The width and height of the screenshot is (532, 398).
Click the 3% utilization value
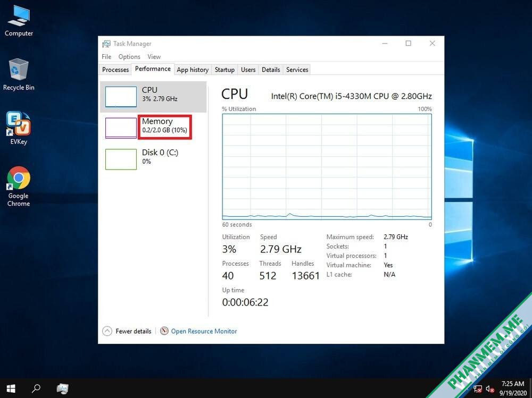229,249
